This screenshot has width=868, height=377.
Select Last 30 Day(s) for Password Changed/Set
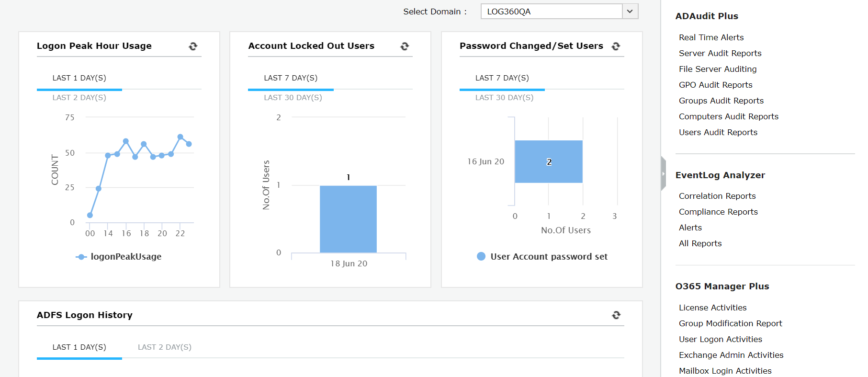504,98
